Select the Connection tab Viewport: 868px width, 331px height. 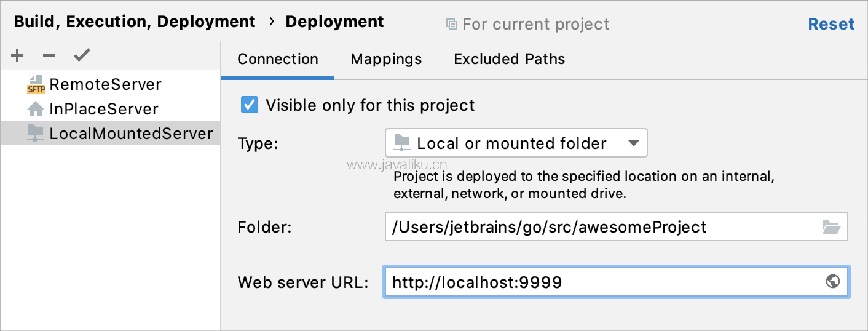point(278,59)
